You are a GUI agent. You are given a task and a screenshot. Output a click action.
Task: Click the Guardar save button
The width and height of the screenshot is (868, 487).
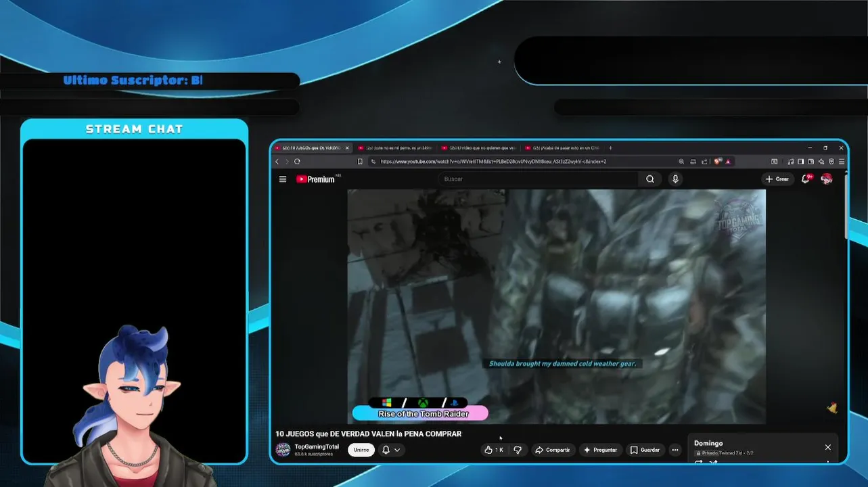pyautogui.click(x=645, y=450)
